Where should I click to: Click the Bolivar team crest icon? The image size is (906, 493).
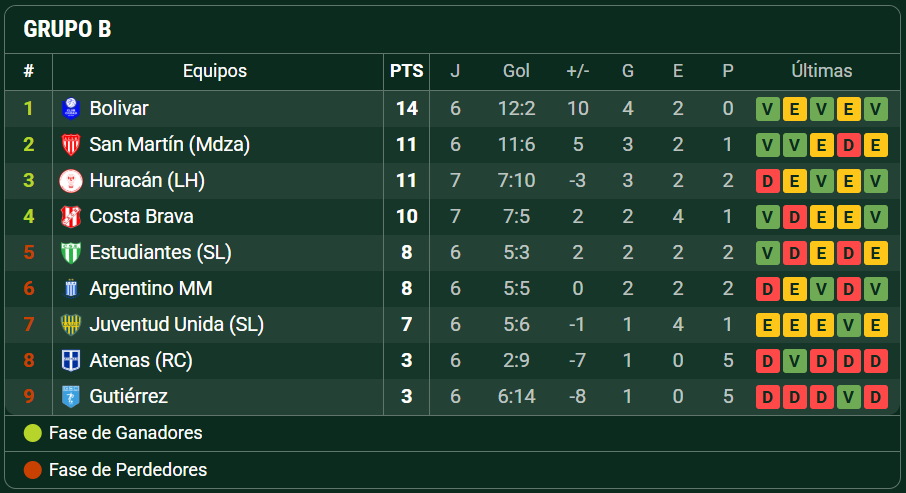pyautogui.click(x=70, y=109)
